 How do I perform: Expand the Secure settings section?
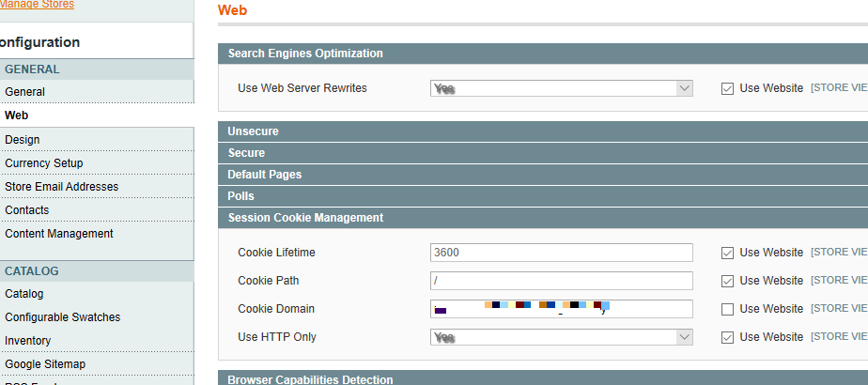click(x=246, y=153)
